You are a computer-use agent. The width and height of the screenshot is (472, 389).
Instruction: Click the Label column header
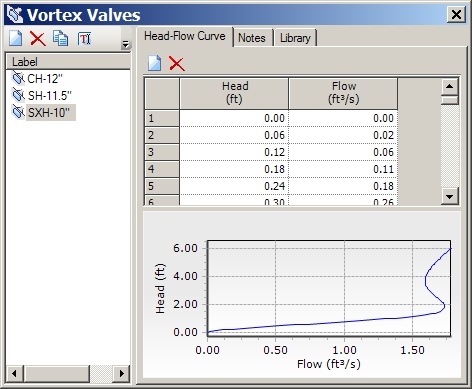coord(68,62)
